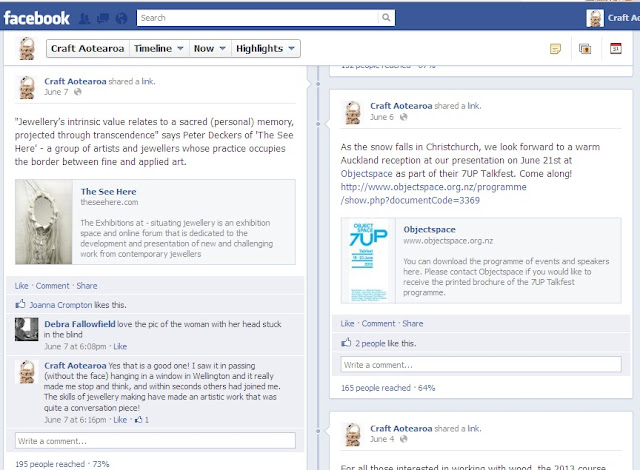The width and height of the screenshot is (640, 470).
Task: Click the Craft Aotearoa page avatar beside Timeline
Action: click(27, 49)
